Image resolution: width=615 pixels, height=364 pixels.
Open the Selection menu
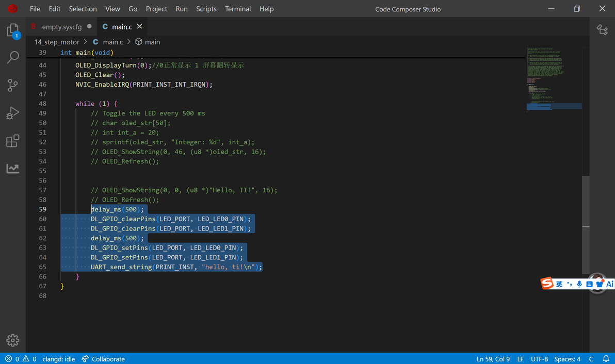tap(83, 9)
